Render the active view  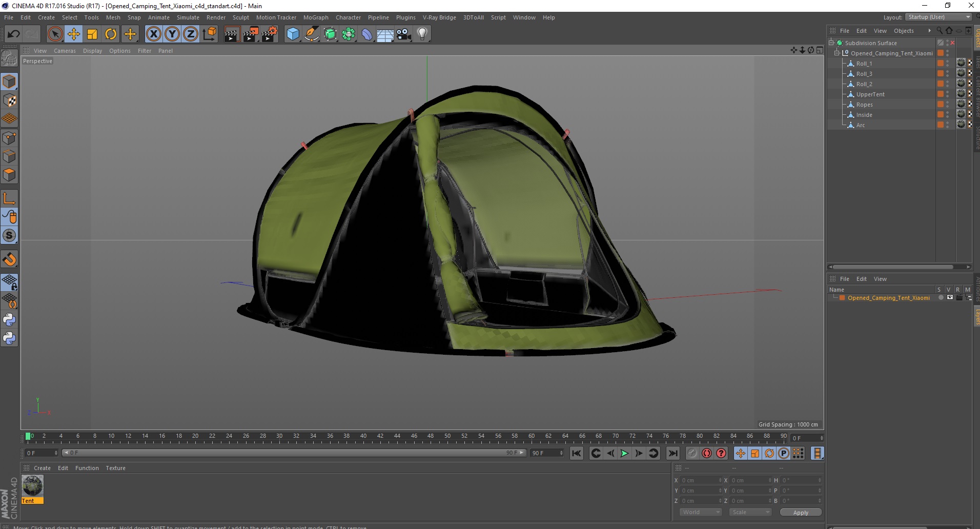coord(232,34)
